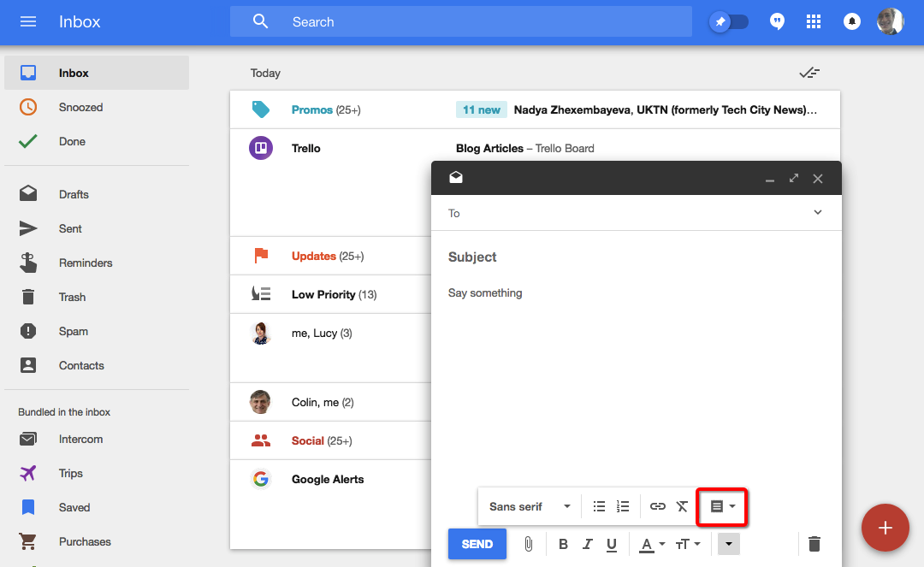
Task: Attach a file using the paperclip icon
Action: (528, 544)
